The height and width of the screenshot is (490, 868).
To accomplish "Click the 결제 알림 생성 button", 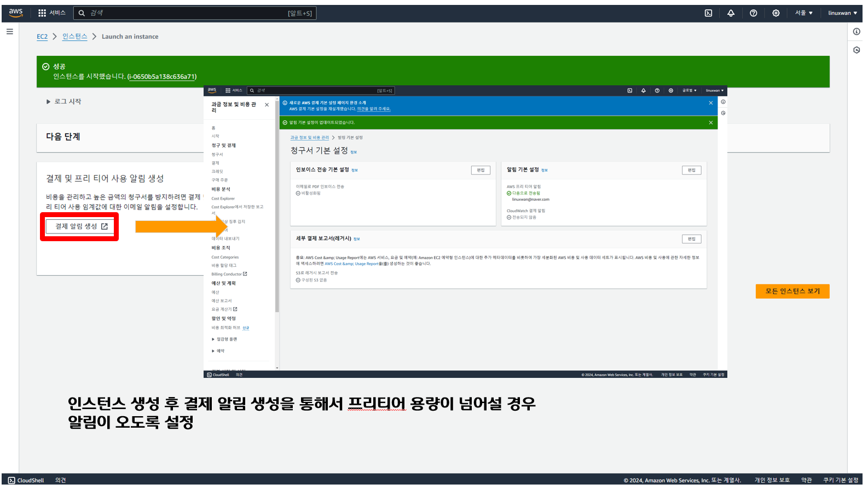I will pyautogui.click(x=80, y=226).
